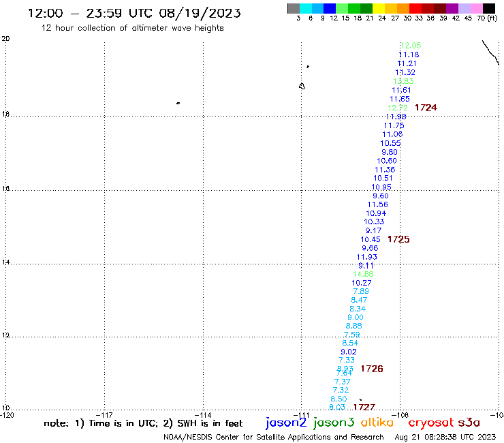504x443 pixels.
Task: Click the purple swatch in the color scale
Action: (452, 8)
